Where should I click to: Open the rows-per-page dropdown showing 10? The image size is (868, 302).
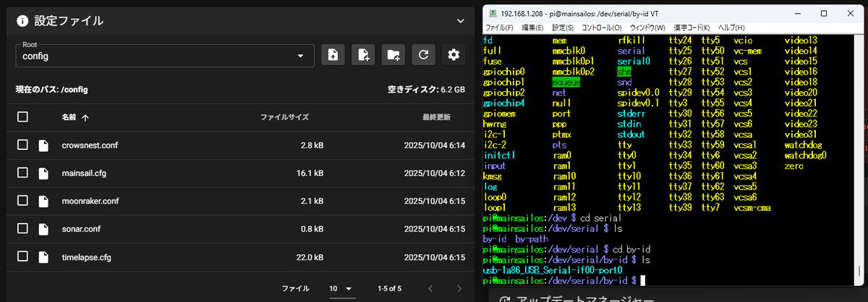[341, 288]
